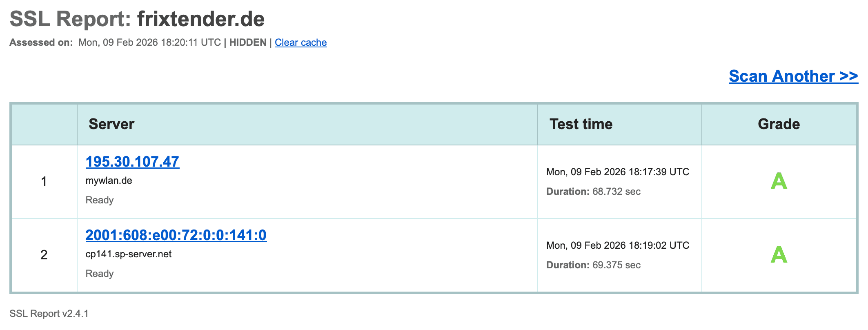Click row number 2 in the table
This screenshot has height=330, width=868.
coord(44,255)
